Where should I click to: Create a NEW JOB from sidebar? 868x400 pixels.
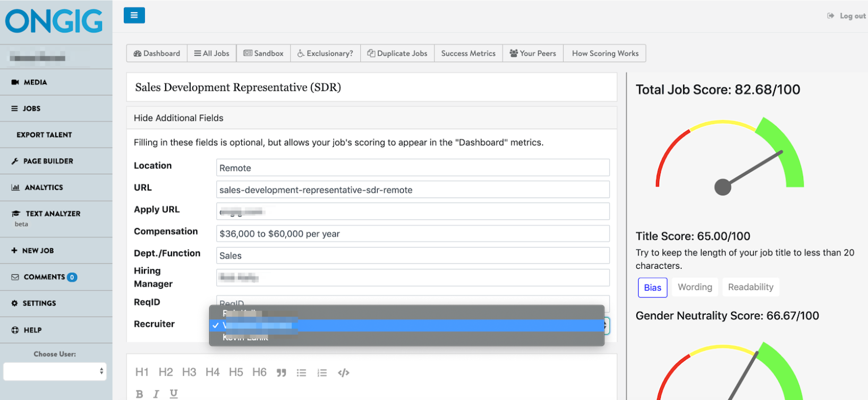(56, 251)
